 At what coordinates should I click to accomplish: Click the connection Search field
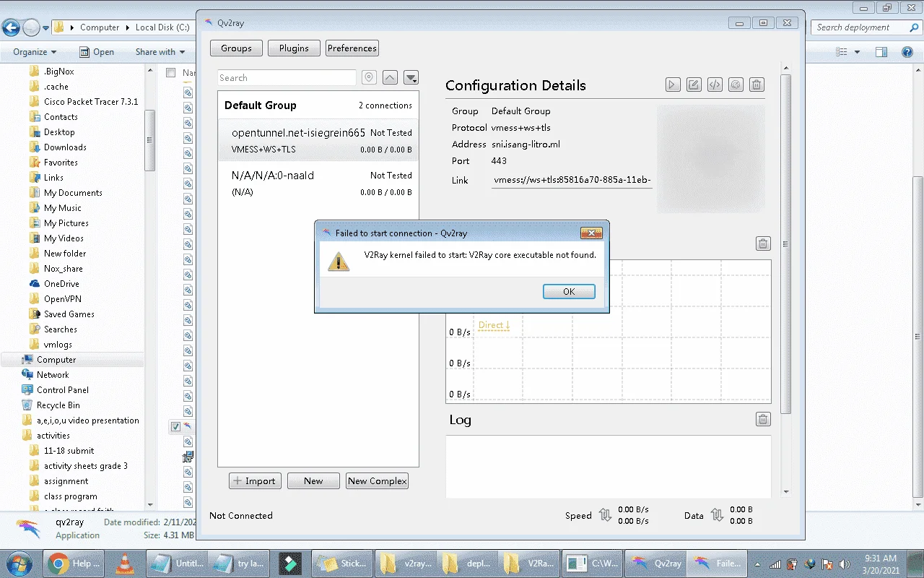pos(287,78)
